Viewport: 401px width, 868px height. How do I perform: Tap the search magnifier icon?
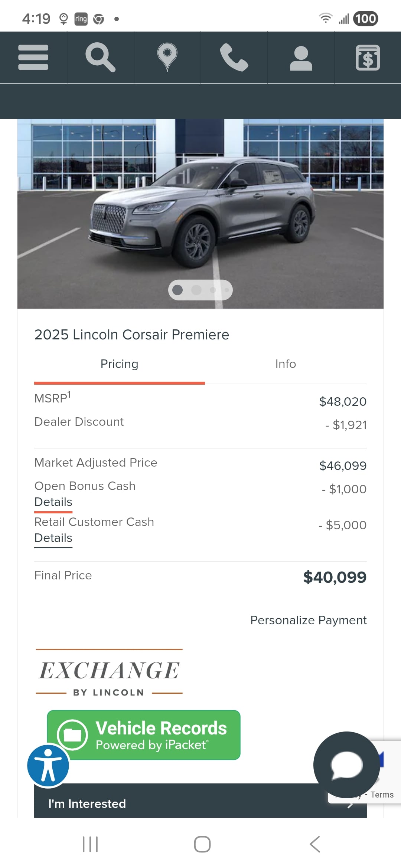click(100, 57)
